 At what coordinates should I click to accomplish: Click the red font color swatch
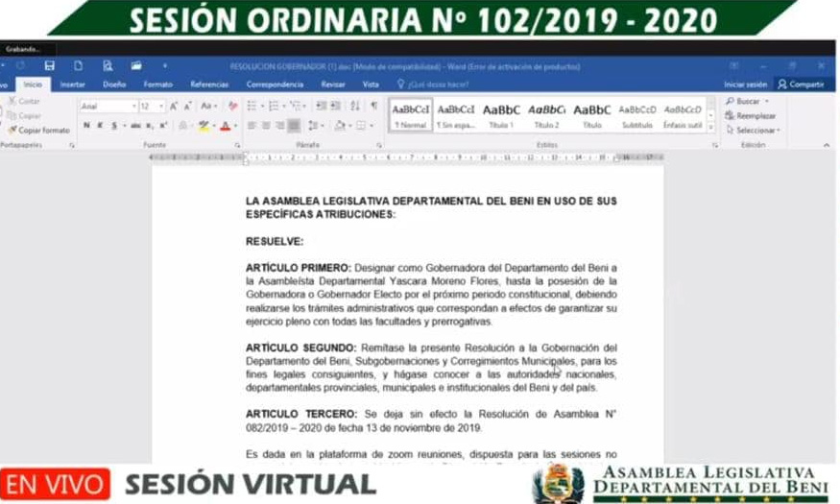225,126
